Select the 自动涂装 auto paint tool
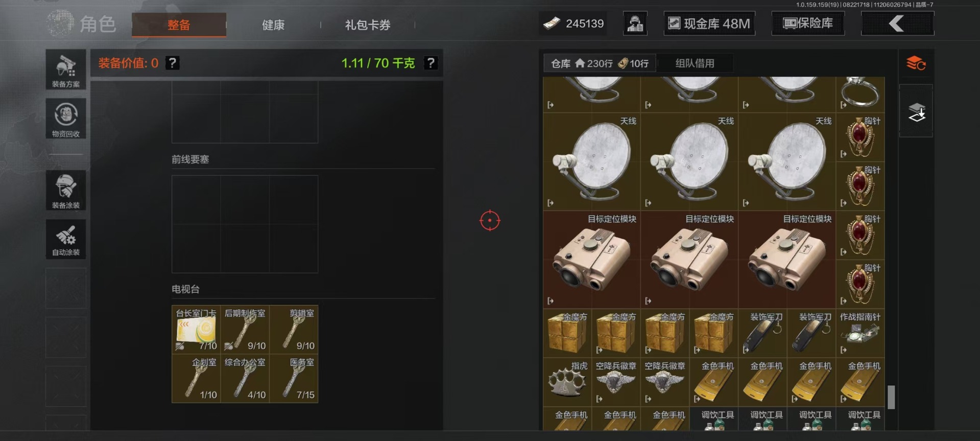Screen dimensions: 980x441 pos(66,239)
